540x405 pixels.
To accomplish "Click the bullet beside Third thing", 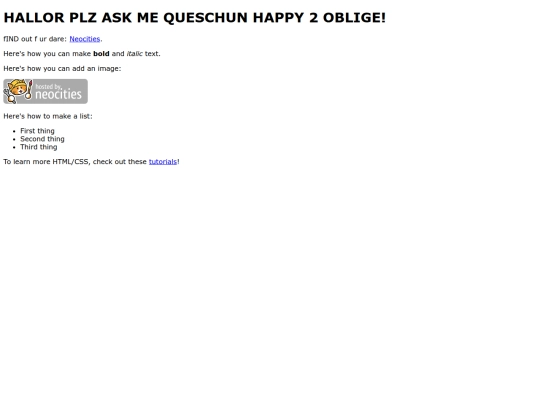I will [x=14, y=147].
